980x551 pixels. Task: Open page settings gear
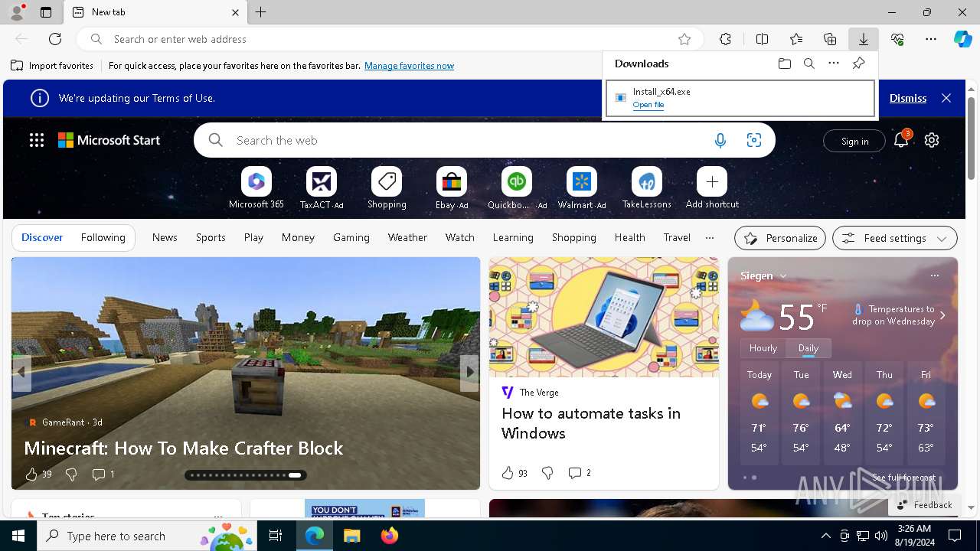(932, 140)
